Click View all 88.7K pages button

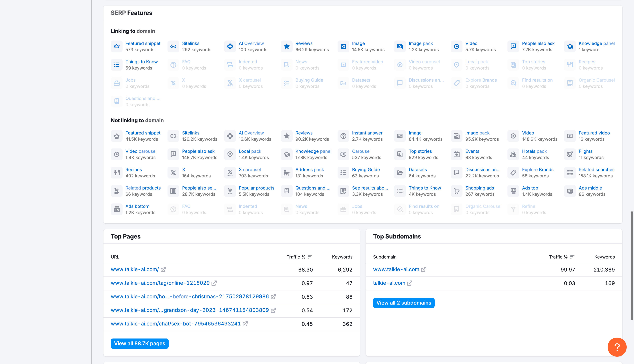[139, 343]
